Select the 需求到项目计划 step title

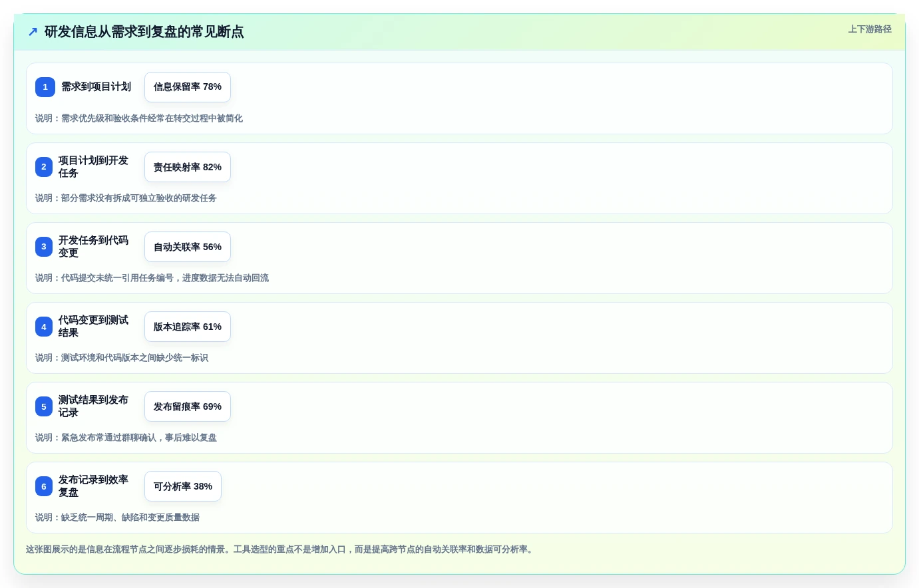pyautogui.click(x=96, y=87)
